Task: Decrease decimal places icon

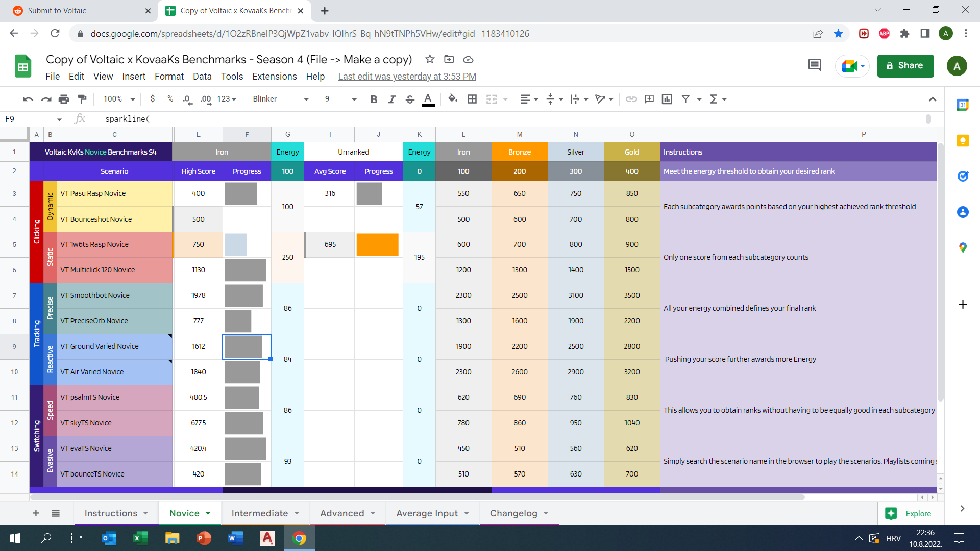Action: point(187,99)
